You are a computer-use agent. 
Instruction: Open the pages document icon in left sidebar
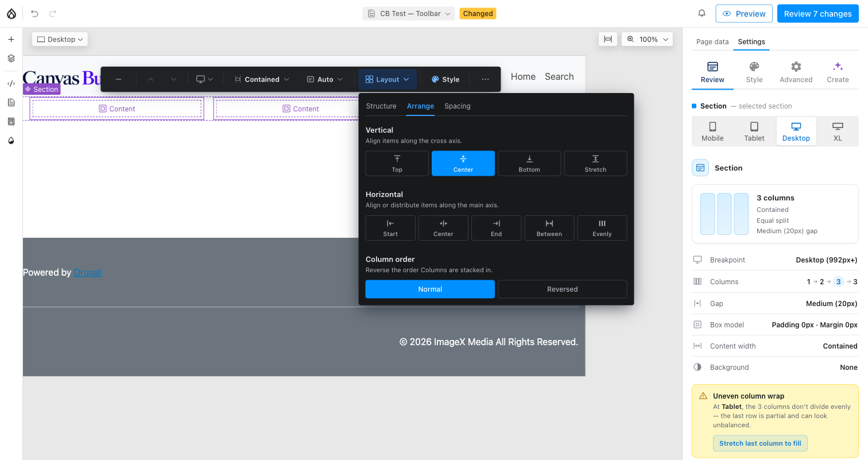11,103
